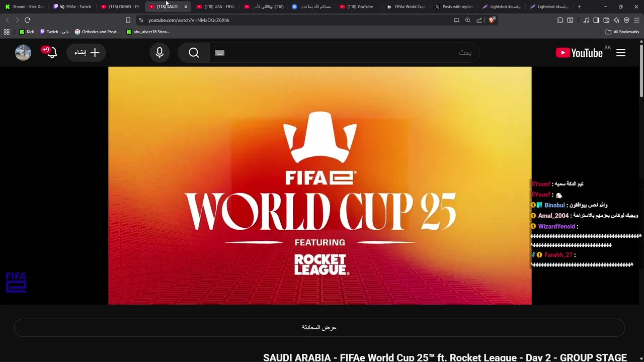The width and height of the screenshot is (644, 362).
Task: Open the apps grid in bookmarks bar
Action: click(x=7, y=32)
